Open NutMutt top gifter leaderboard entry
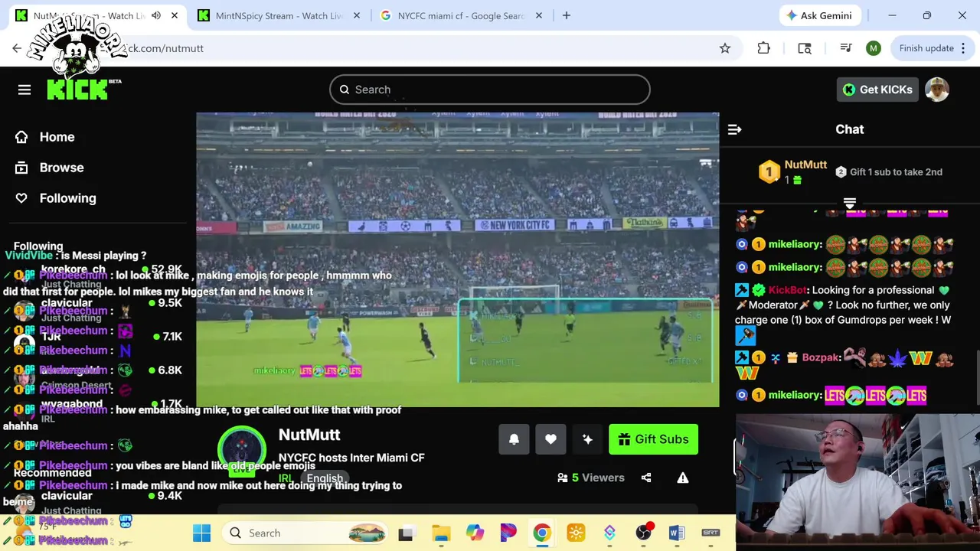This screenshot has width=980, height=551. click(x=792, y=171)
